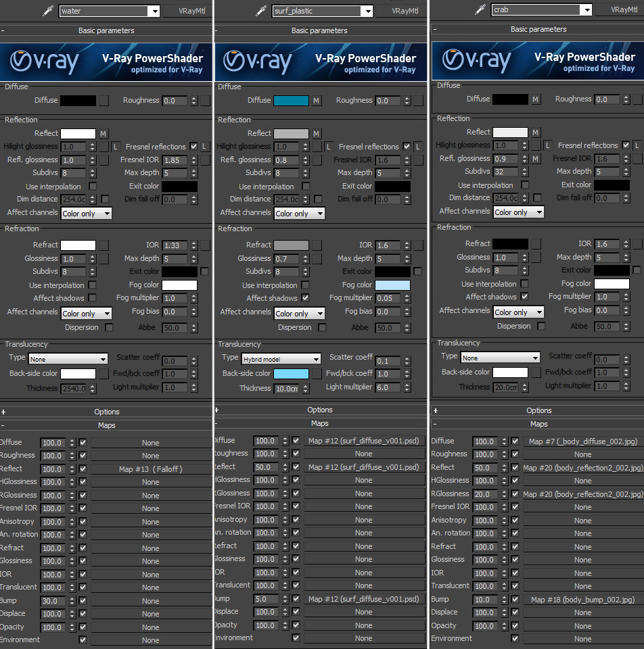Image resolution: width=644 pixels, height=649 pixels.
Task: Click water Fresnel IOR 1.85 field
Action: click(x=175, y=160)
